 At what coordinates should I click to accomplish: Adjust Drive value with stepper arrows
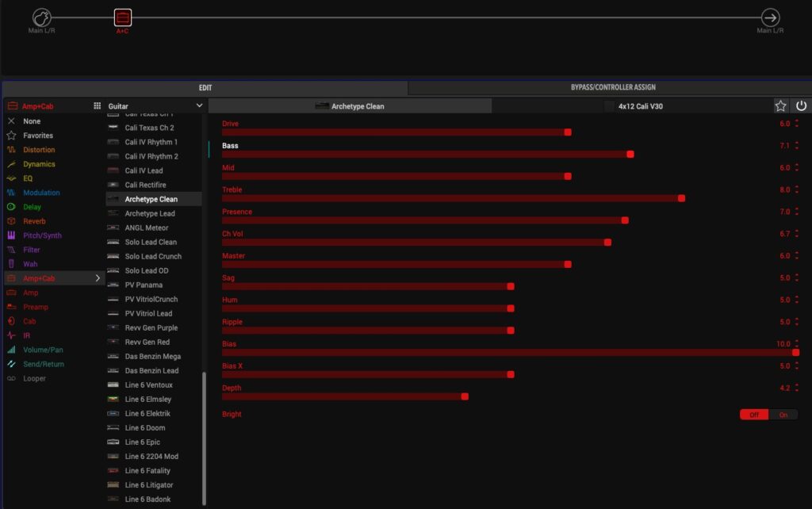(796, 124)
